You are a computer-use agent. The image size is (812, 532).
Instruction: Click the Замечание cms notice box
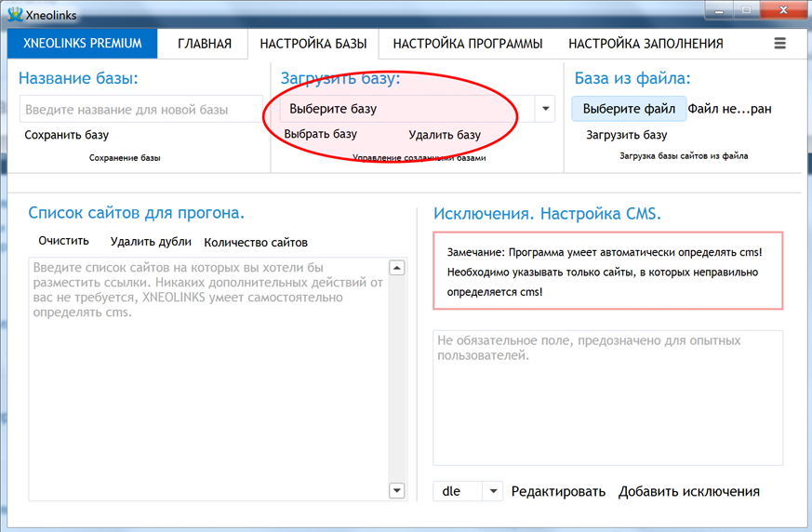pyautogui.click(x=608, y=271)
